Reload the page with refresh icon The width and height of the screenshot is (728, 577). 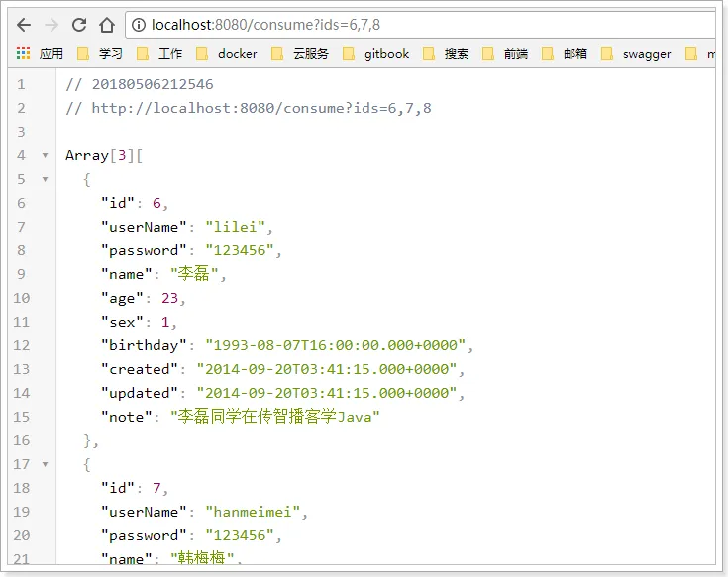coord(79,25)
